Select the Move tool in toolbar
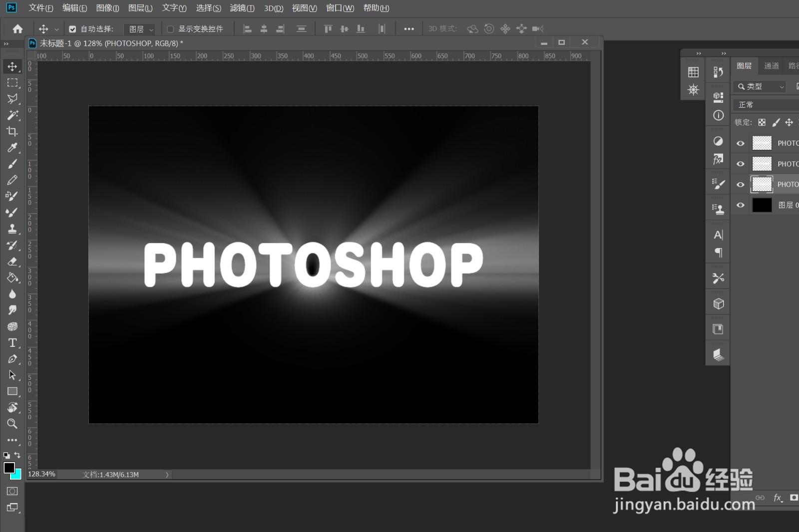The height and width of the screenshot is (532, 799). [12, 66]
